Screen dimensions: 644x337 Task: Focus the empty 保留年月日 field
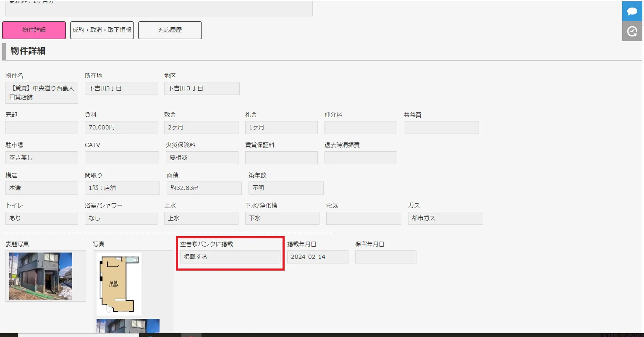385,257
